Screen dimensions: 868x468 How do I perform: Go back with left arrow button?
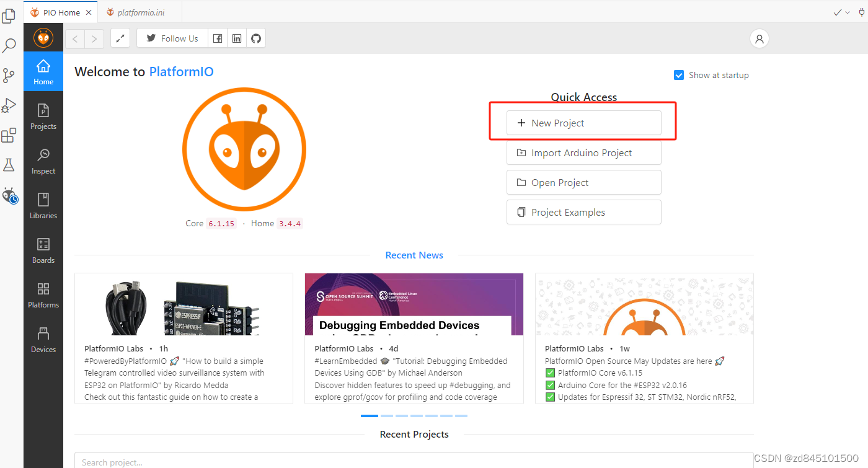tap(75, 38)
